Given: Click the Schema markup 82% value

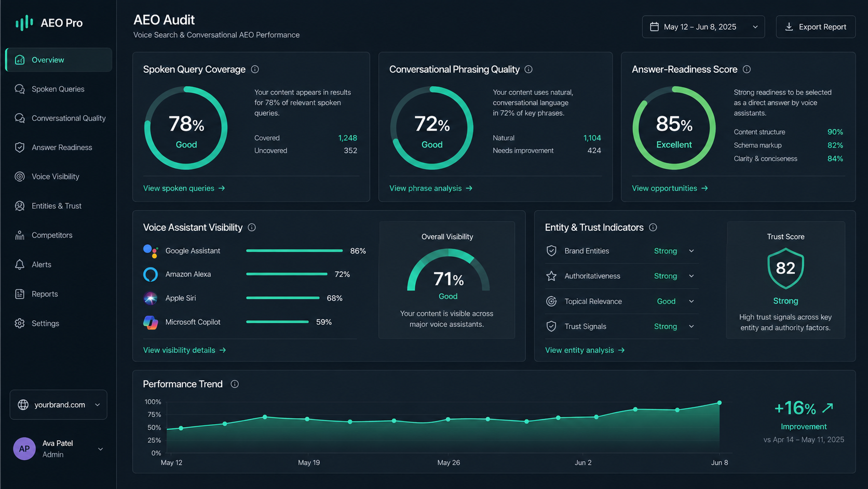Looking at the screenshot, I should pos(835,146).
